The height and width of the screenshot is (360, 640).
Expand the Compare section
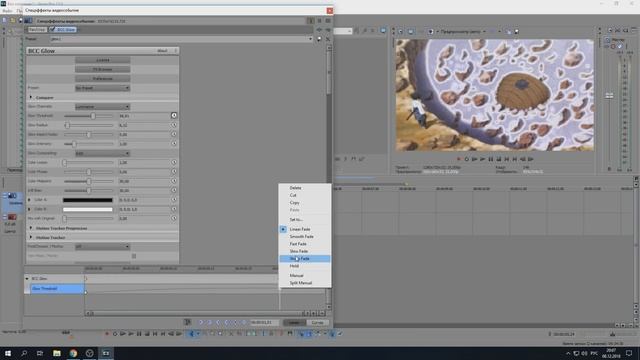tap(31, 98)
